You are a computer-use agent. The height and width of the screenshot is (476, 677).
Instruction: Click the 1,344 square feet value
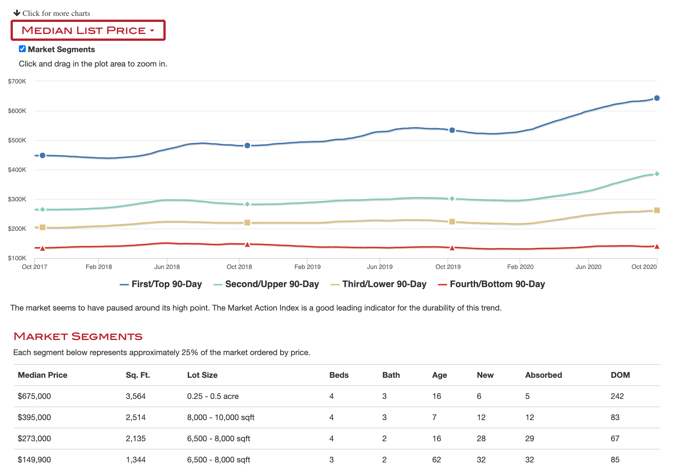[136, 460]
